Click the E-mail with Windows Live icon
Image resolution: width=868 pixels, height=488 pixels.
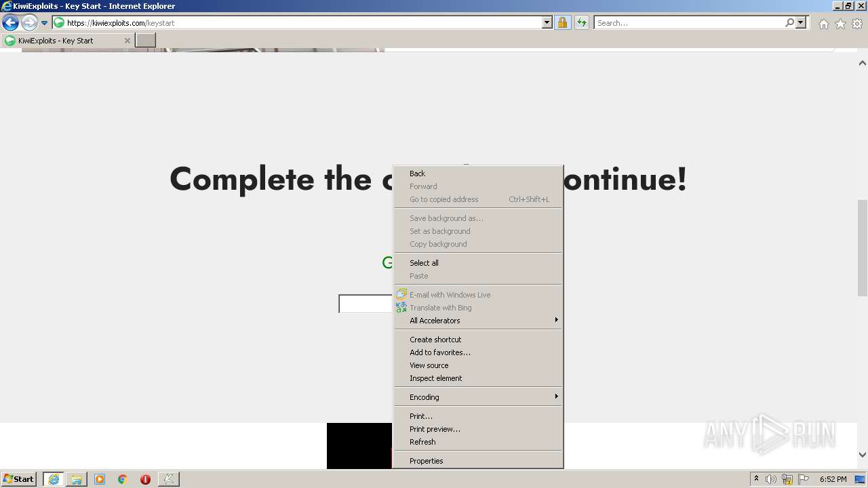click(401, 294)
